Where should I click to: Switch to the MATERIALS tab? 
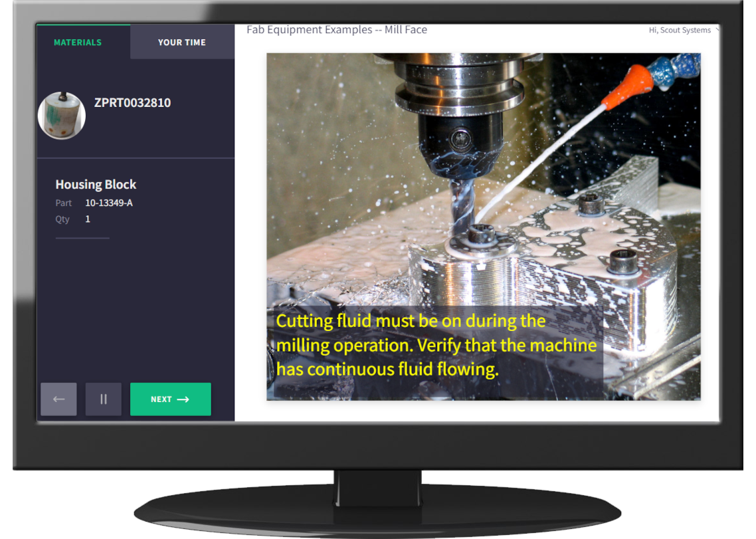[x=78, y=43]
